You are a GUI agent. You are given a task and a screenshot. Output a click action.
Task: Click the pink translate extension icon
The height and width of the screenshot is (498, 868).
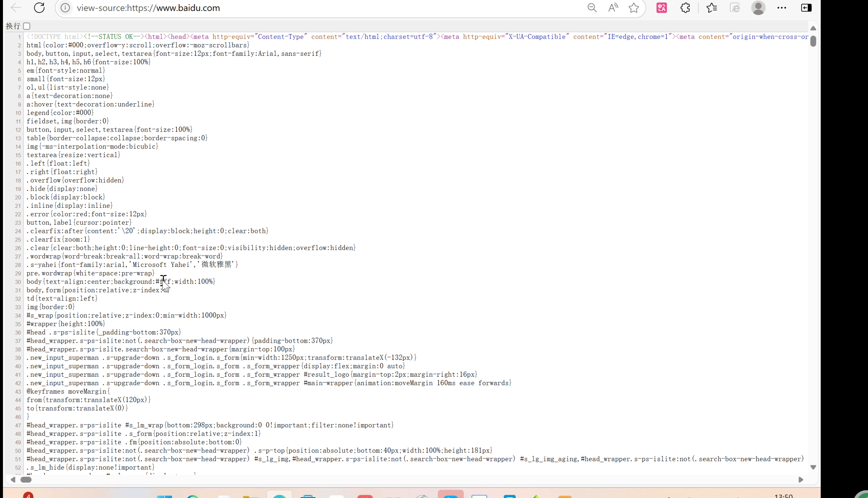pyautogui.click(x=662, y=8)
